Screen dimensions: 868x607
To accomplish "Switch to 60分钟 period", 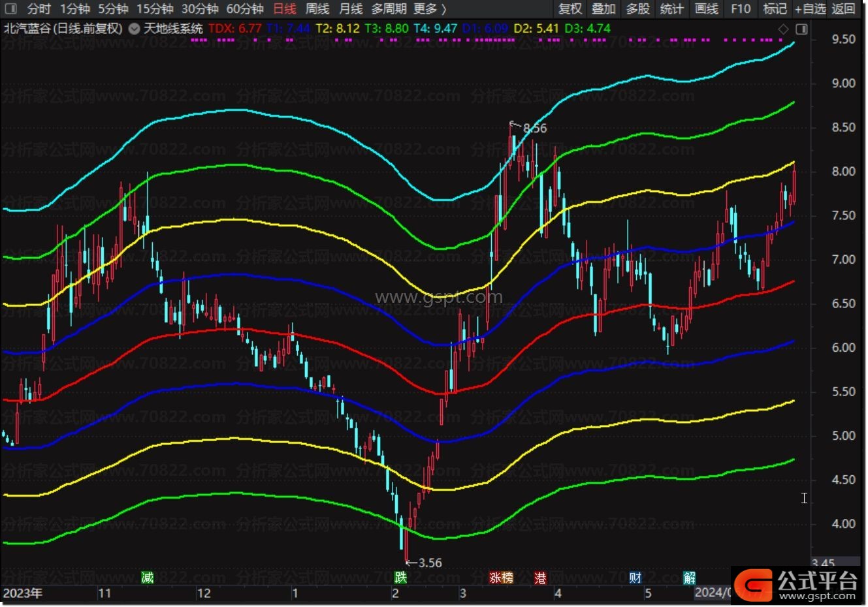I will coord(245,8).
